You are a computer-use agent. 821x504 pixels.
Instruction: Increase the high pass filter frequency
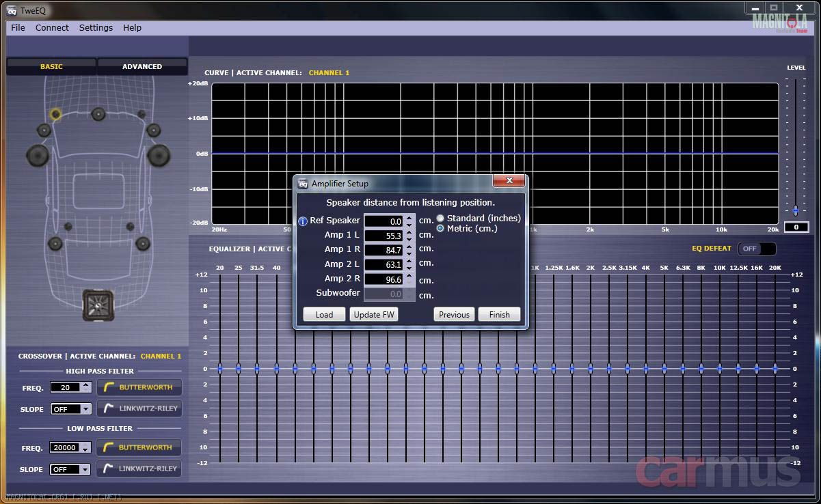[85, 384]
